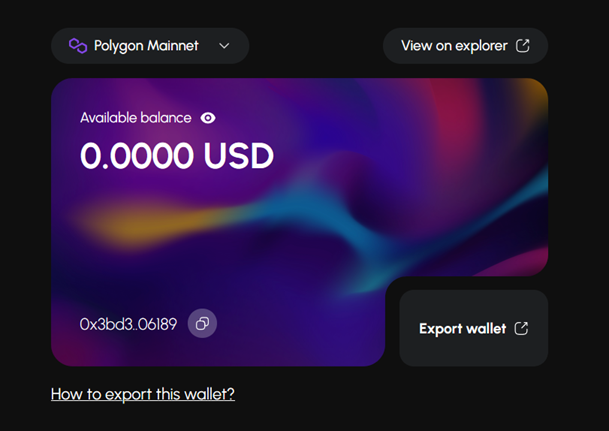Click the export arrow icon on Export wallet

click(521, 328)
